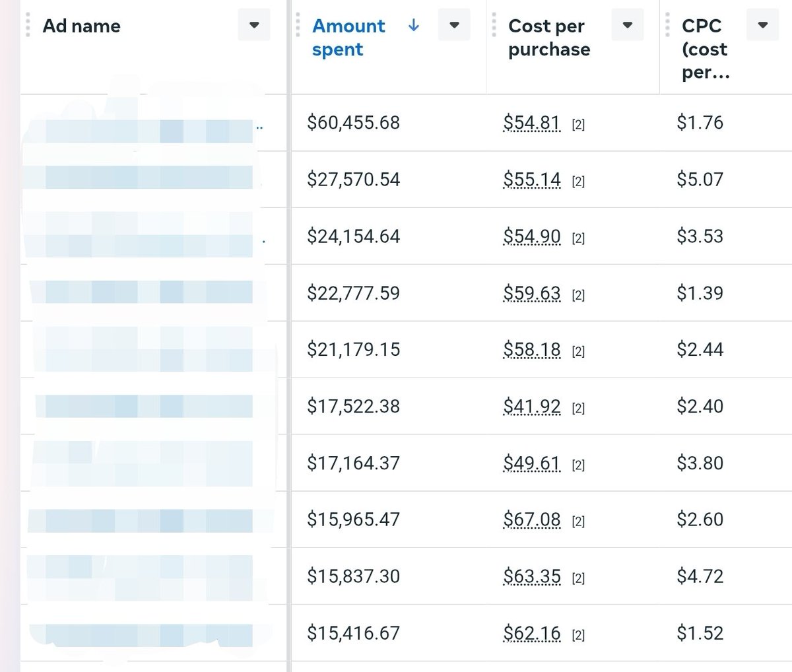The width and height of the screenshot is (792, 672).
Task: Click the [2] footnote next to $54.81
Action: pos(578,125)
